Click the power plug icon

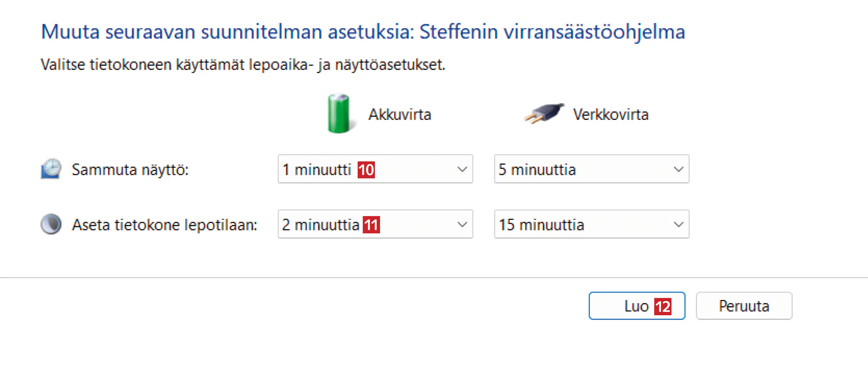click(x=544, y=113)
